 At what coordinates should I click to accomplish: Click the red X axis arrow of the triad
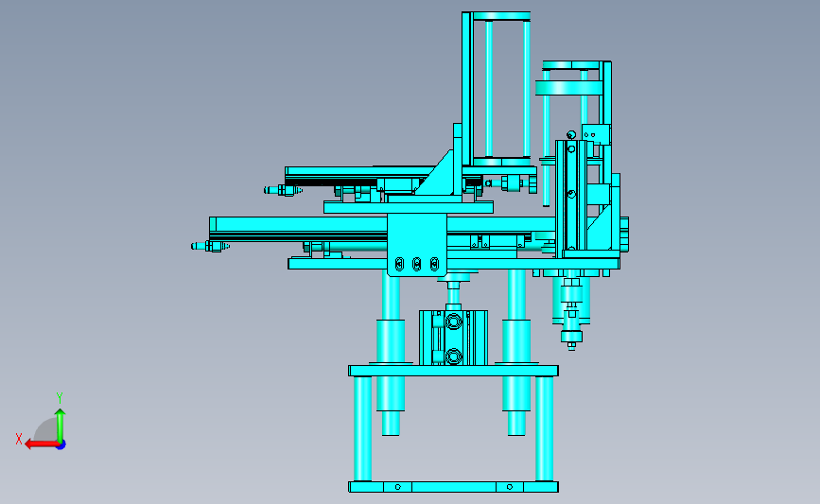tap(42, 444)
